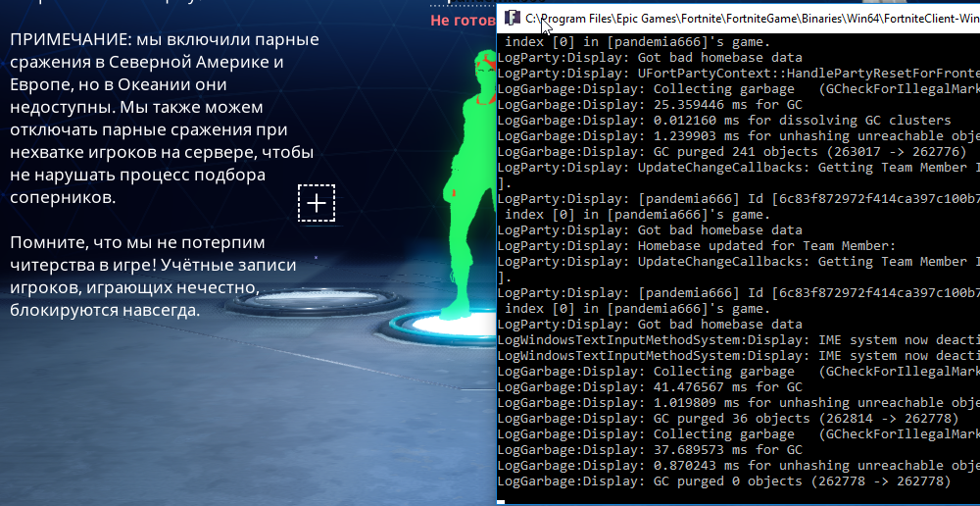Click the 'GC purged 0 objects' log line
The image size is (980, 506).
click(724, 481)
